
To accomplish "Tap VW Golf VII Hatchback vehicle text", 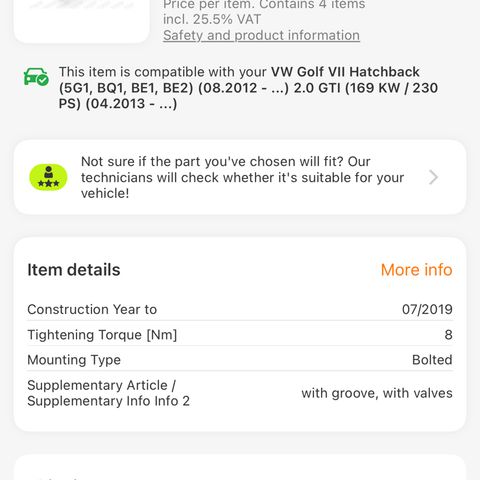I will [345, 72].
